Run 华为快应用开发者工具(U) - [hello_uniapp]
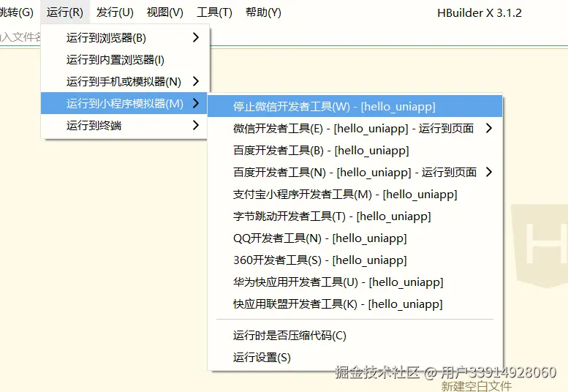The image size is (568, 392). tap(355, 282)
